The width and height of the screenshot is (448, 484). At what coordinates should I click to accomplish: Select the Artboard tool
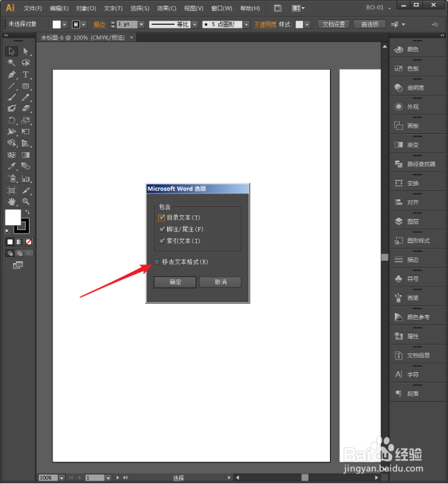[12, 190]
